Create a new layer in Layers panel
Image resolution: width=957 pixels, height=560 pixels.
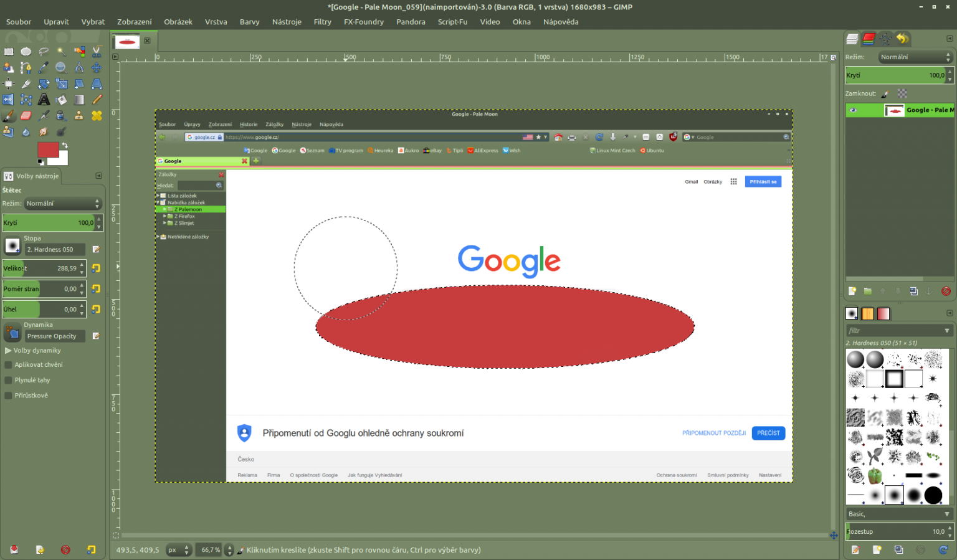tap(852, 291)
